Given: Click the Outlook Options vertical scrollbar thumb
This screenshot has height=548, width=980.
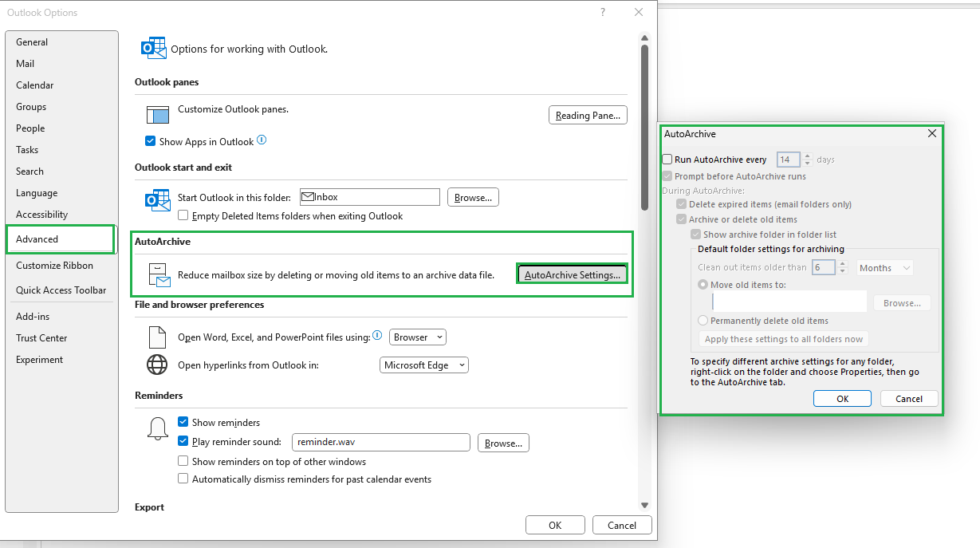Looking at the screenshot, I should tap(644, 128).
